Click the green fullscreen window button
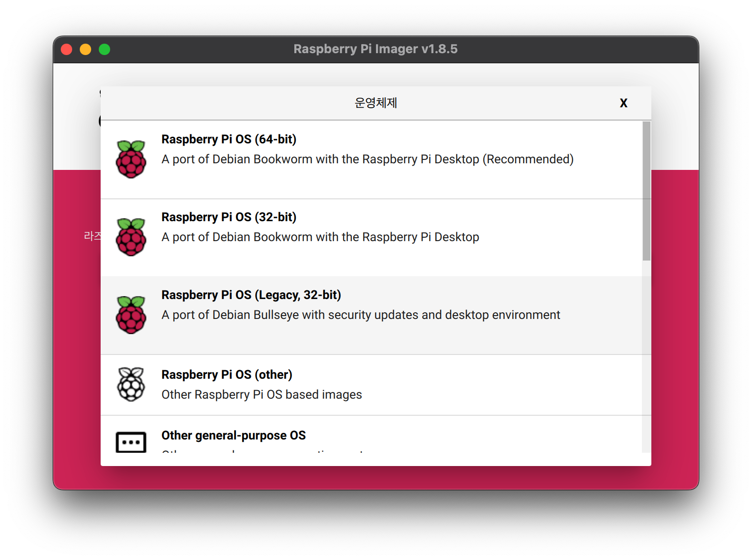Viewport: 752px width, 560px height. pos(104,49)
